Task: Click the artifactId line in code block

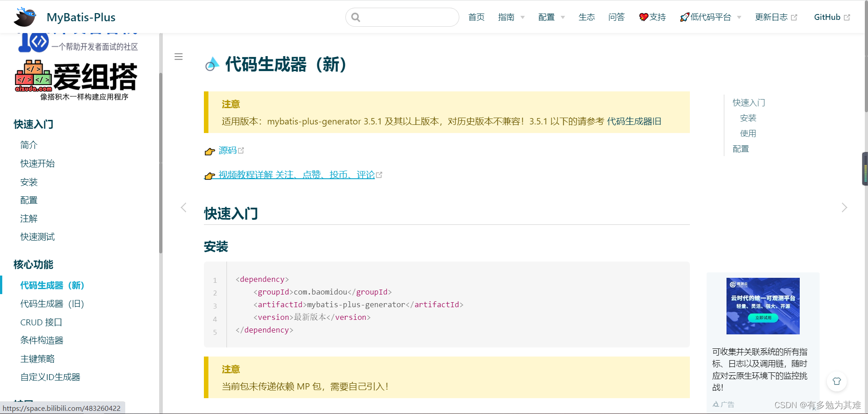Action: point(359,305)
